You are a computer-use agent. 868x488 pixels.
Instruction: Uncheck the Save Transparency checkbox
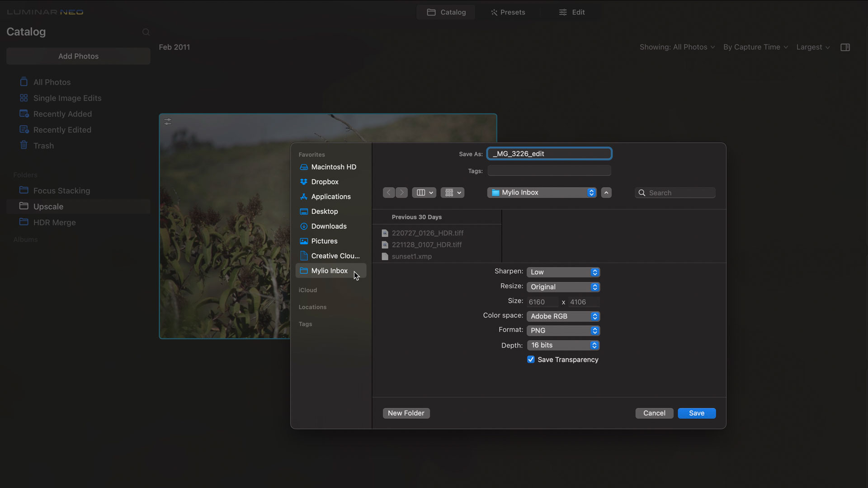click(x=531, y=360)
